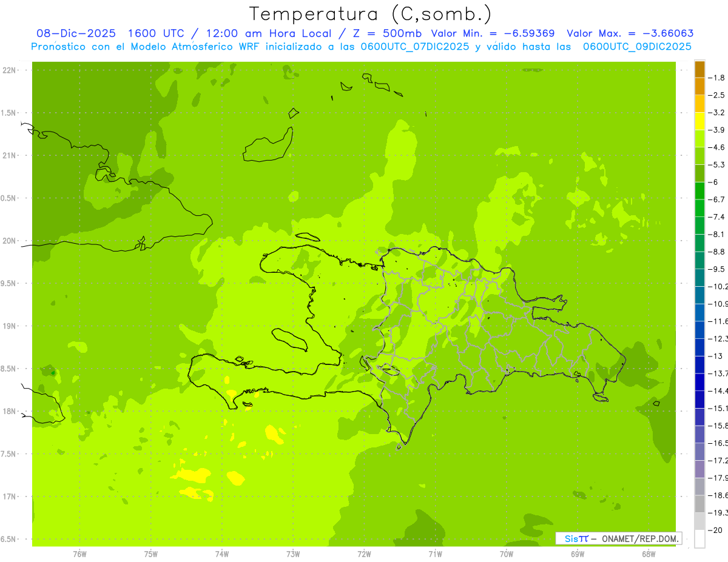
Task: Pick white swatch below -20 in colorbar
Action: pos(699,539)
